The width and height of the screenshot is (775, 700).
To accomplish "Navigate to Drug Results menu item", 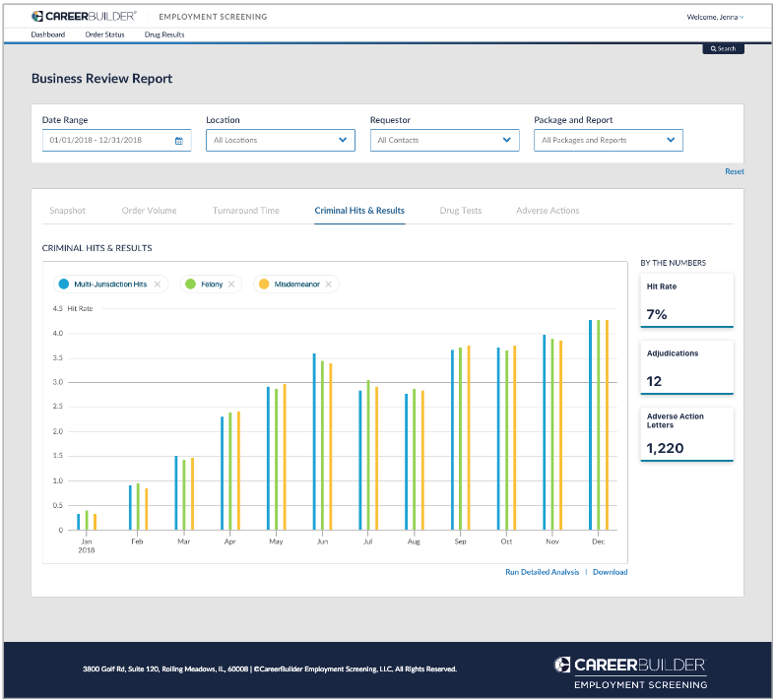I will click(164, 34).
